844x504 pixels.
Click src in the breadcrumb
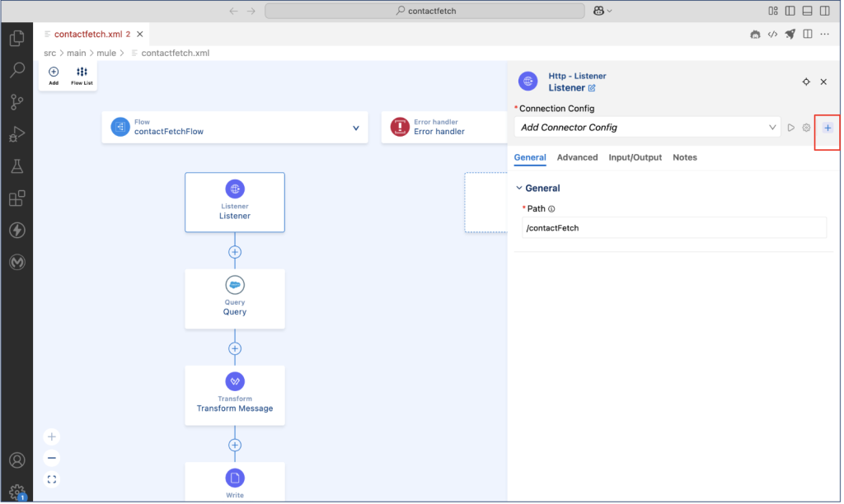click(49, 53)
